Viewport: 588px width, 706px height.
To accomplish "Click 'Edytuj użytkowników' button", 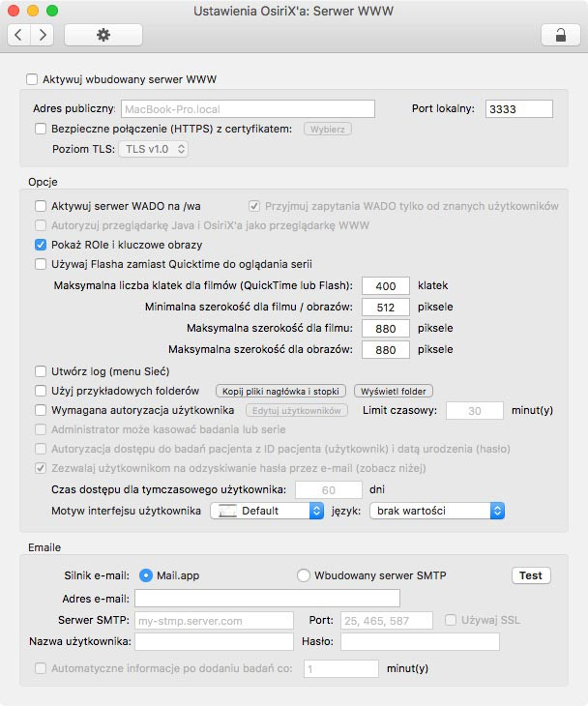I will point(297,411).
